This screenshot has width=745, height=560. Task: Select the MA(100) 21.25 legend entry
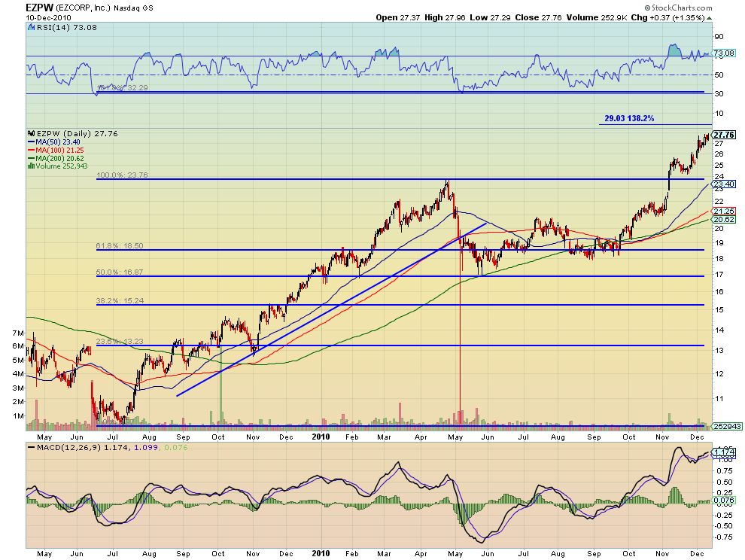point(60,151)
